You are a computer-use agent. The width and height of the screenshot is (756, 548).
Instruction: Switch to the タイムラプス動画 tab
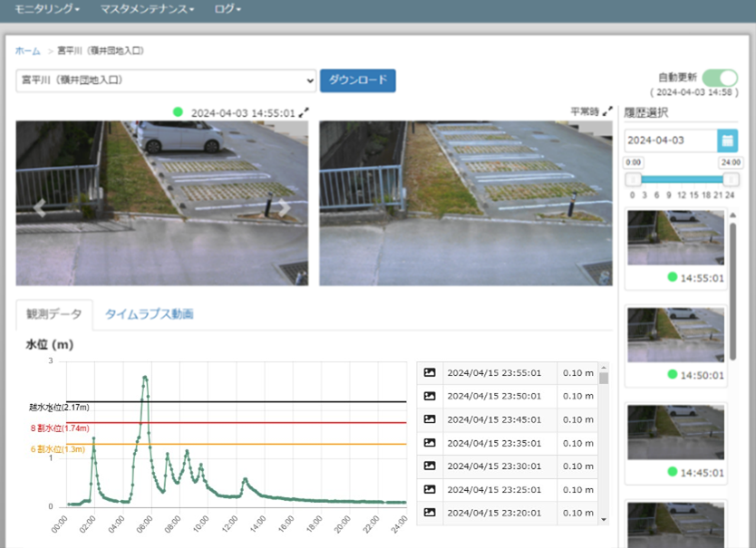149,314
